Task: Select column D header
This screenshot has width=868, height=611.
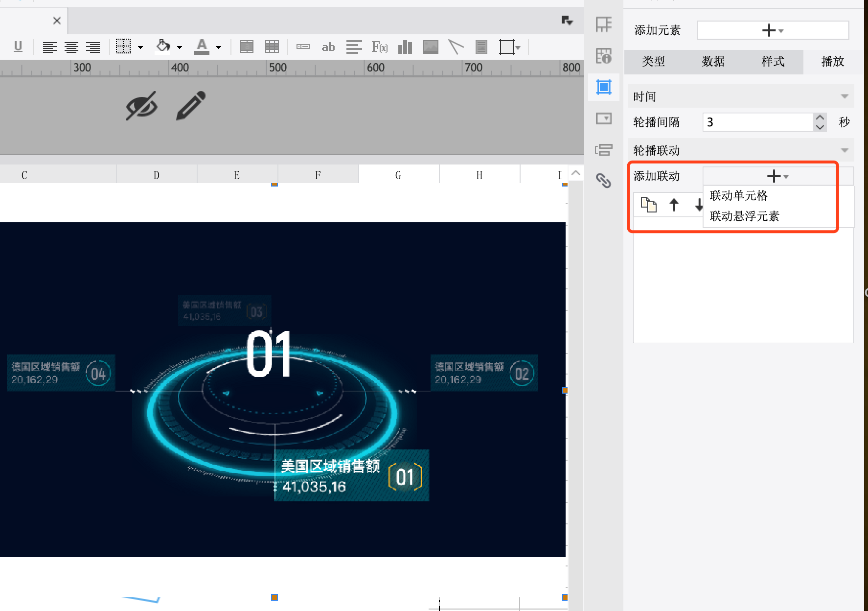Action: (x=157, y=175)
